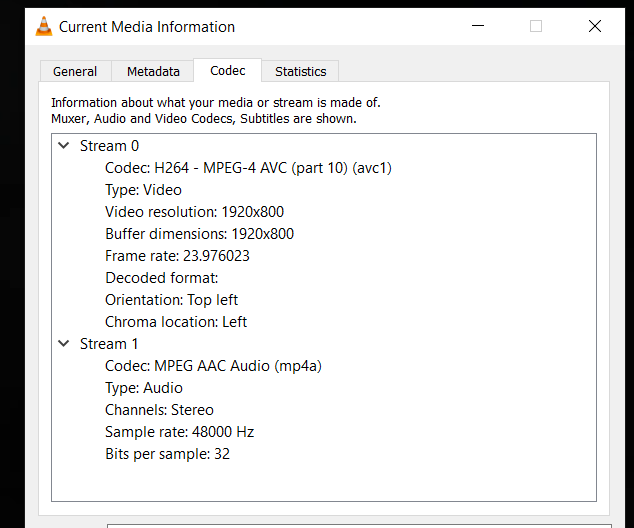Close the Current Media Information window
Viewport: 634px width, 528px height.
pos(595,27)
